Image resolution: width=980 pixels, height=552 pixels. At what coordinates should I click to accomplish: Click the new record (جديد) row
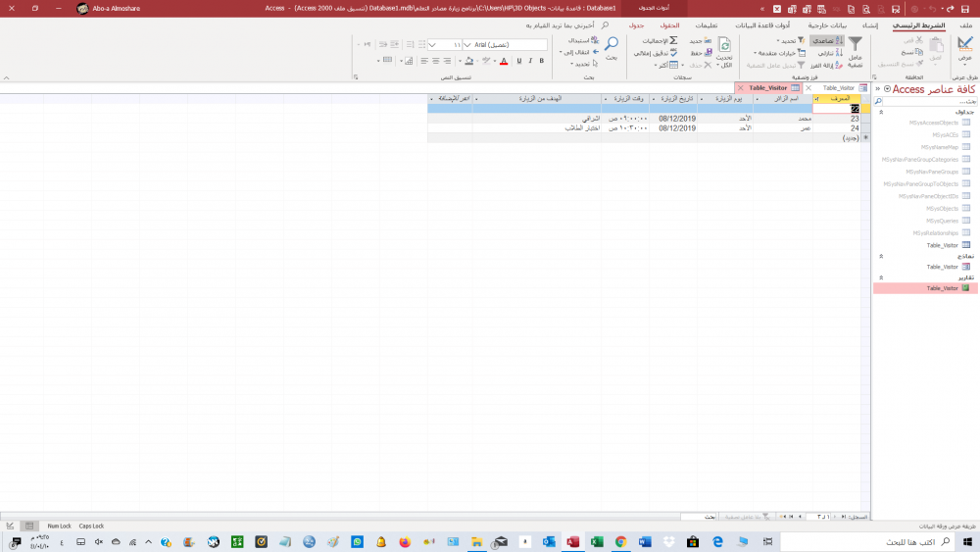coord(837,138)
